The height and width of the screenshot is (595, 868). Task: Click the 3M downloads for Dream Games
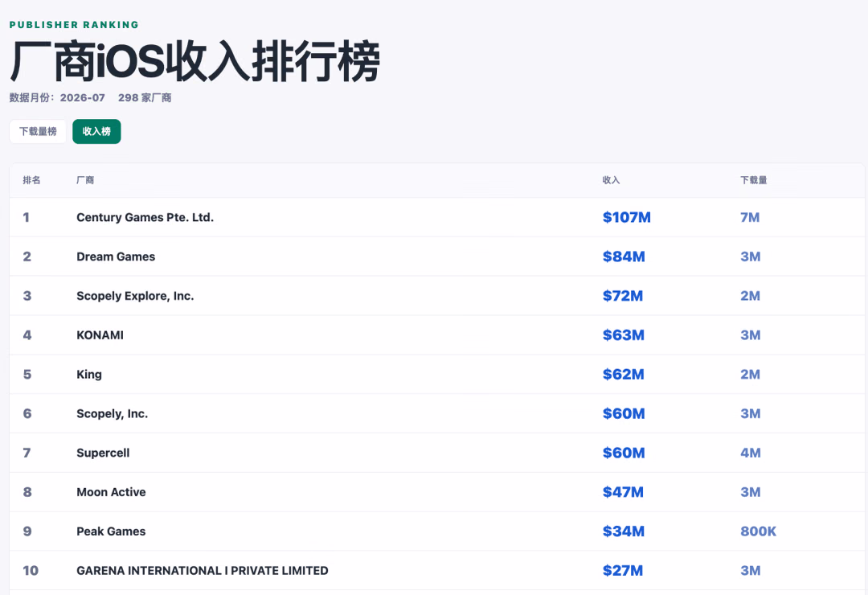point(751,256)
